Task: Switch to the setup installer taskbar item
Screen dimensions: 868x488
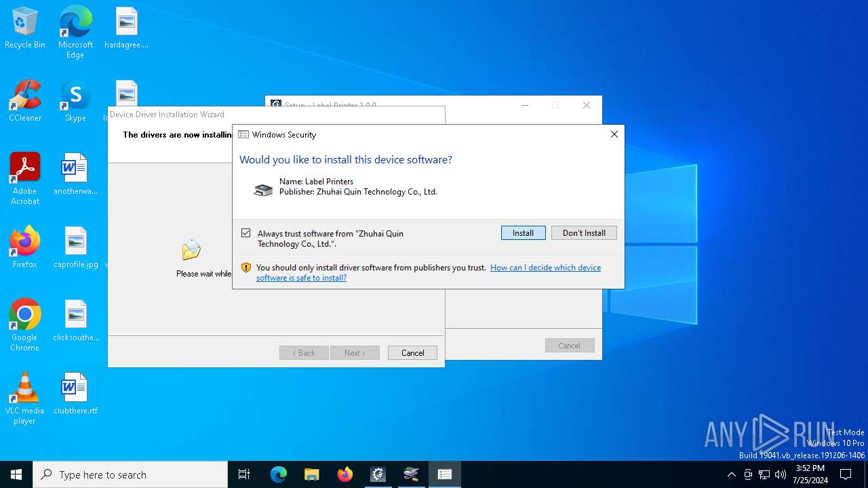Action: [x=378, y=474]
